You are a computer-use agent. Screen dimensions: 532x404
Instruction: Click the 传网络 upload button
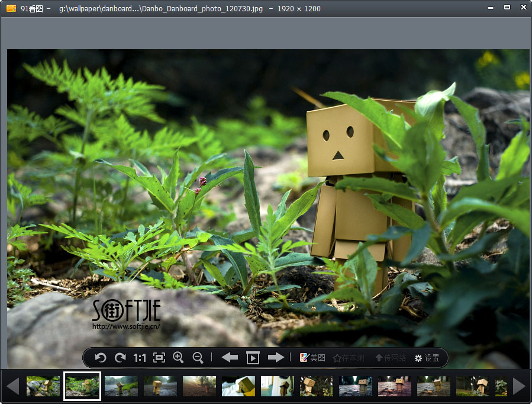391,358
